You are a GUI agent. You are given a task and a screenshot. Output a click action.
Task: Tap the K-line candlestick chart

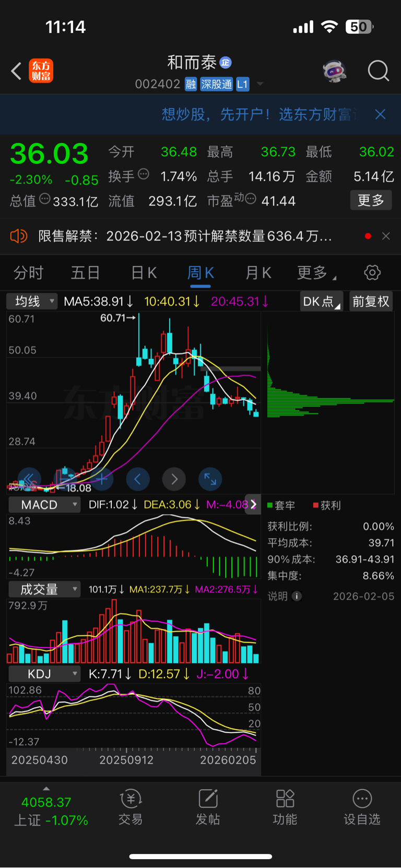(x=134, y=402)
